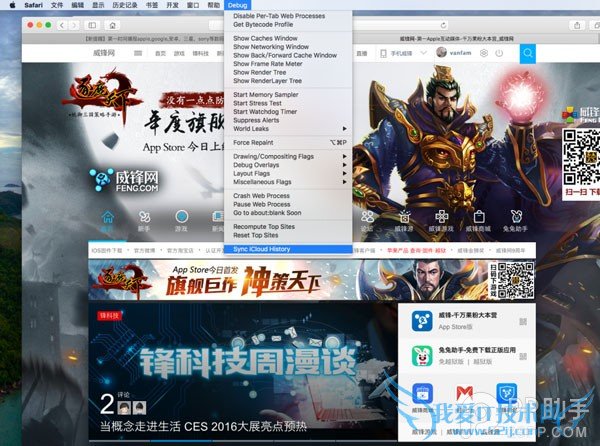600x446 pixels.
Task: Open the vanfam user profile
Action: click(x=454, y=53)
